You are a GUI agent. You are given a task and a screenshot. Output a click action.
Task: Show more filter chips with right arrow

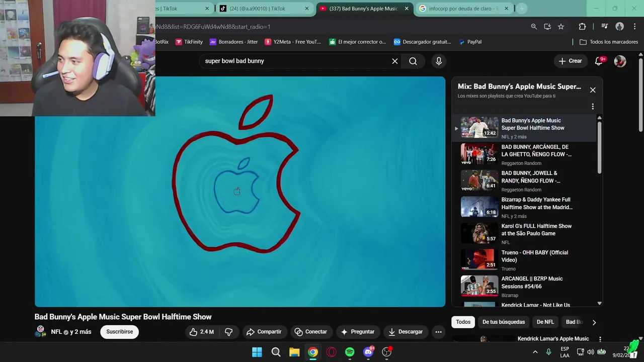pos(594,322)
